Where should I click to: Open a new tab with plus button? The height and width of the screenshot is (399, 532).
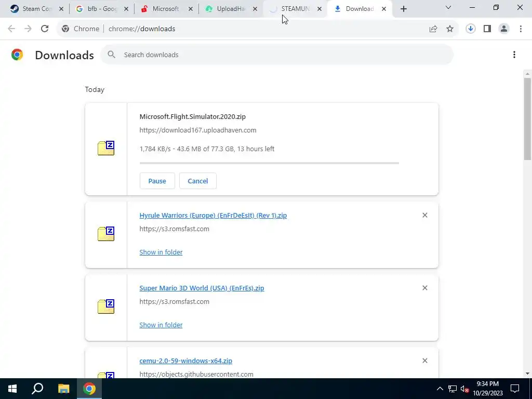(403, 9)
